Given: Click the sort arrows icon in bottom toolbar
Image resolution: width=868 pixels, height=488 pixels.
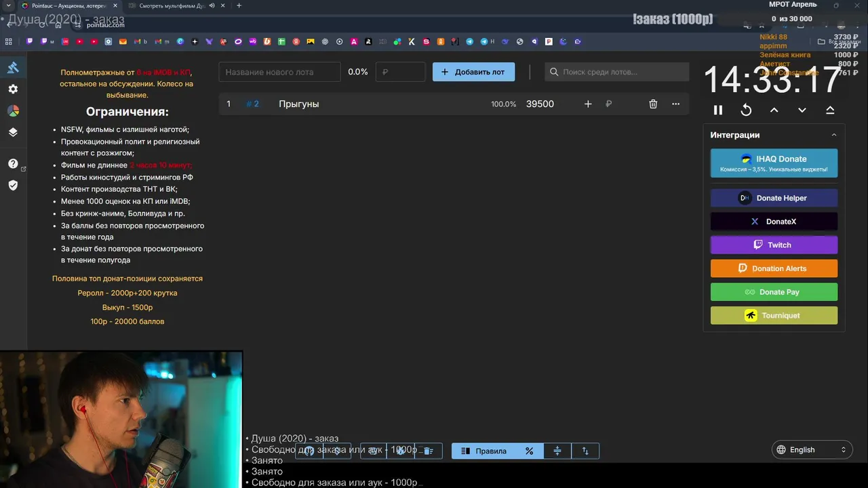Looking at the screenshot, I should coord(585,451).
